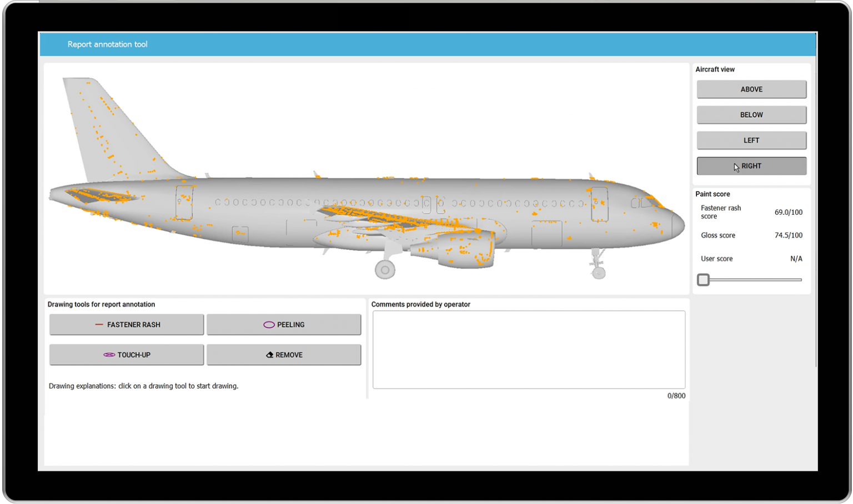Click the User score slider handle

point(703,280)
